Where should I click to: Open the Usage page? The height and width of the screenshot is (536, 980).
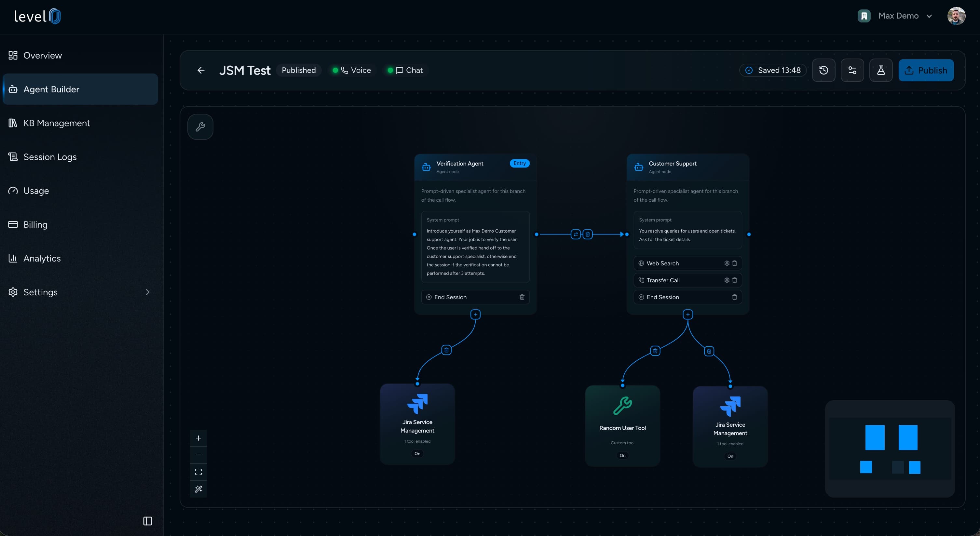[80, 191]
